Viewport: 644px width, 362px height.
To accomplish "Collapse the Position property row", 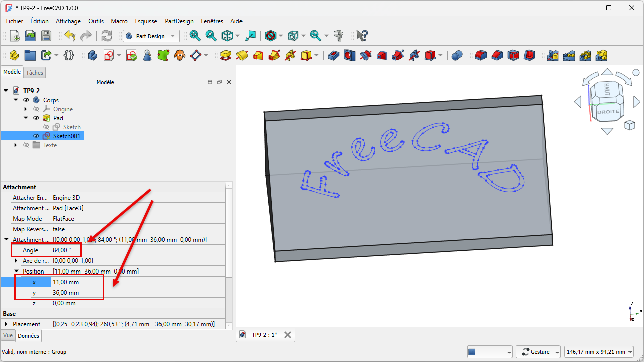I will pyautogui.click(x=16, y=271).
